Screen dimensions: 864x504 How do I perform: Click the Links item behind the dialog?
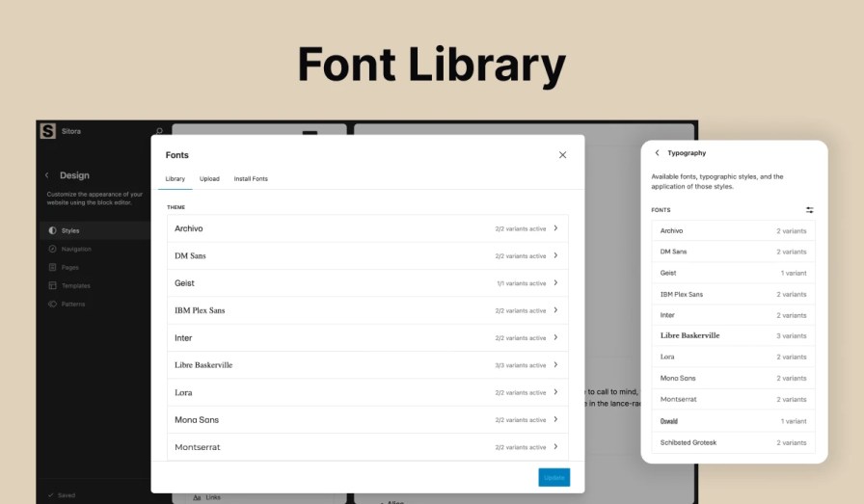pyautogui.click(x=213, y=497)
